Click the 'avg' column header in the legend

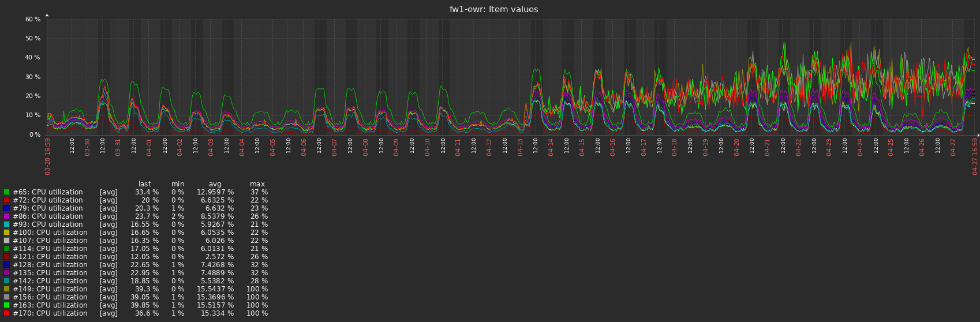point(215,184)
